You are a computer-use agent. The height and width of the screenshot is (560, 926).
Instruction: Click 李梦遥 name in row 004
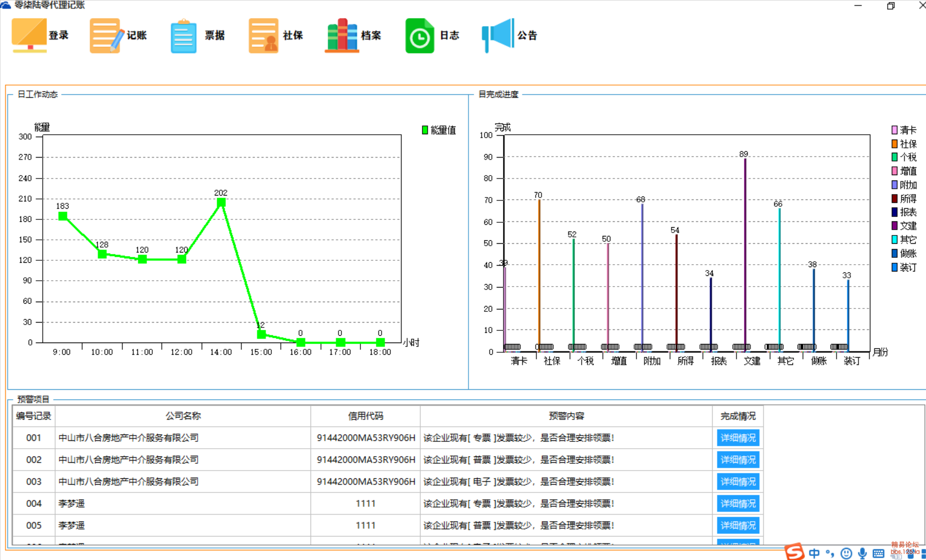pyautogui.click(x=72, y=504)
